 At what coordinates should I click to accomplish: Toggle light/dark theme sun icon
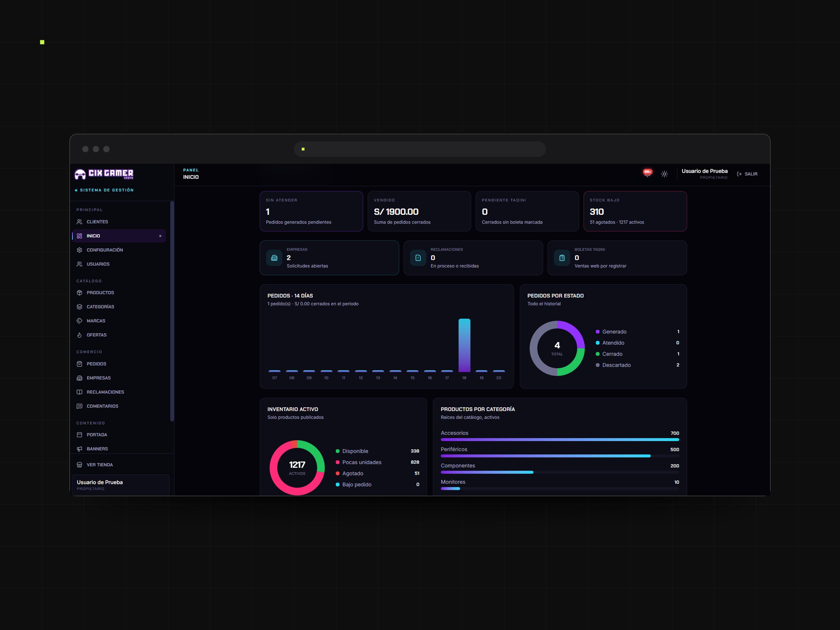664,174
